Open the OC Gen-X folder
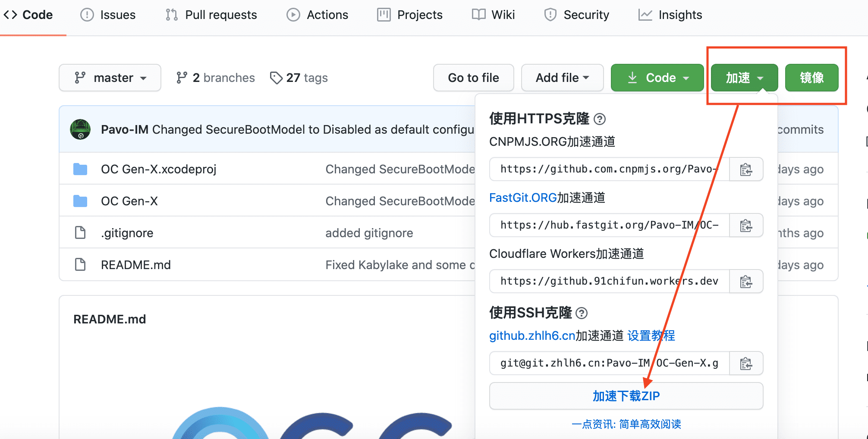Image resolution: width=868 pixels, height=439 pixels. coord(129,201)
